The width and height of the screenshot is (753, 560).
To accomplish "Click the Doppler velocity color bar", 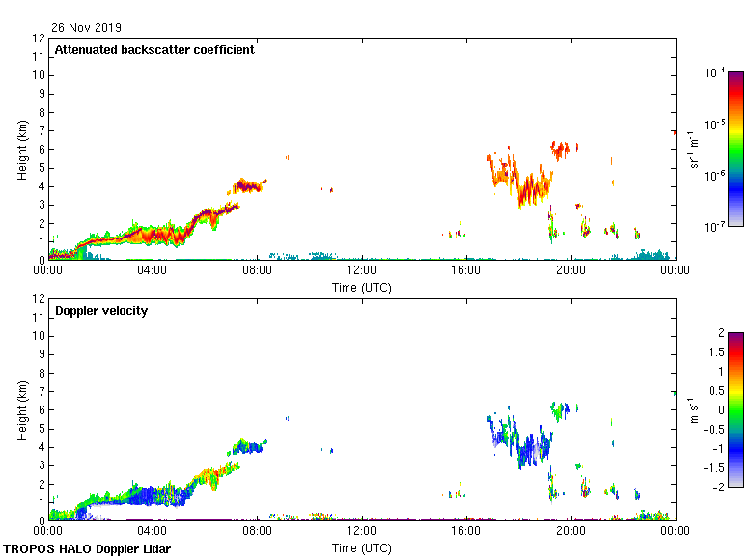I will (736, 409).
